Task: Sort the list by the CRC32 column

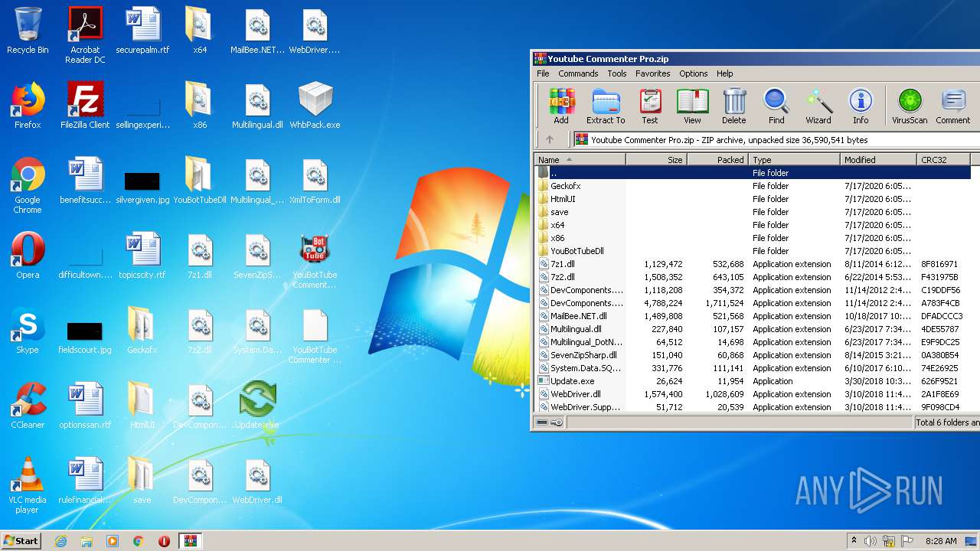Action: pyautogui.click(x=943, y=159)
